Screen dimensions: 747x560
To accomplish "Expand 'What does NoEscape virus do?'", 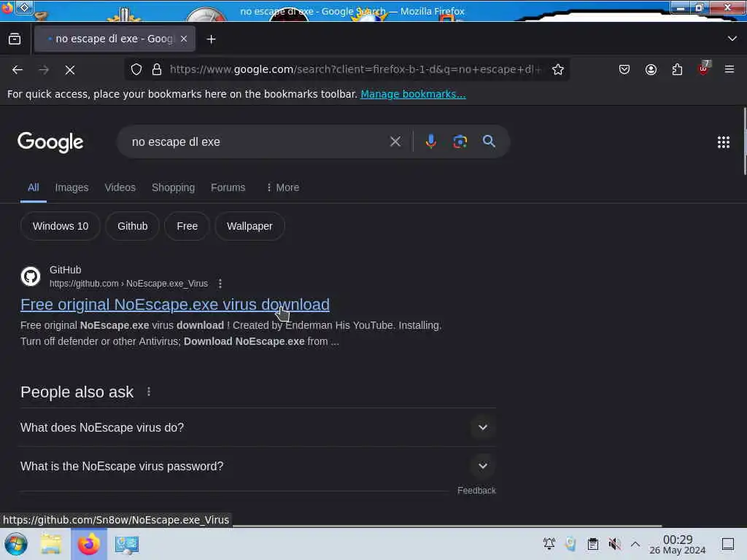I will coord(258,427).
